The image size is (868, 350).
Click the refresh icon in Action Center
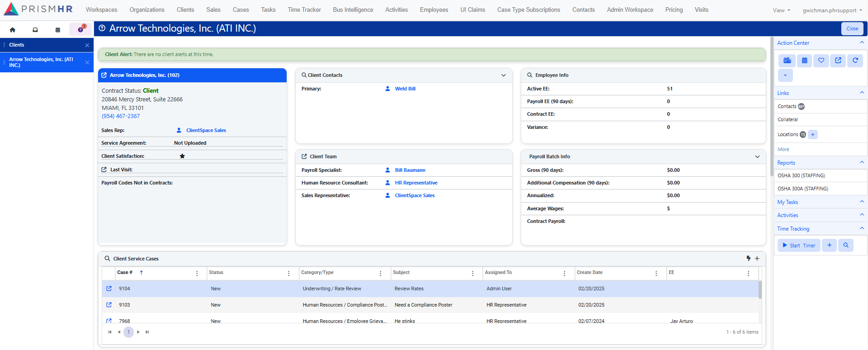tap(855, 61)
